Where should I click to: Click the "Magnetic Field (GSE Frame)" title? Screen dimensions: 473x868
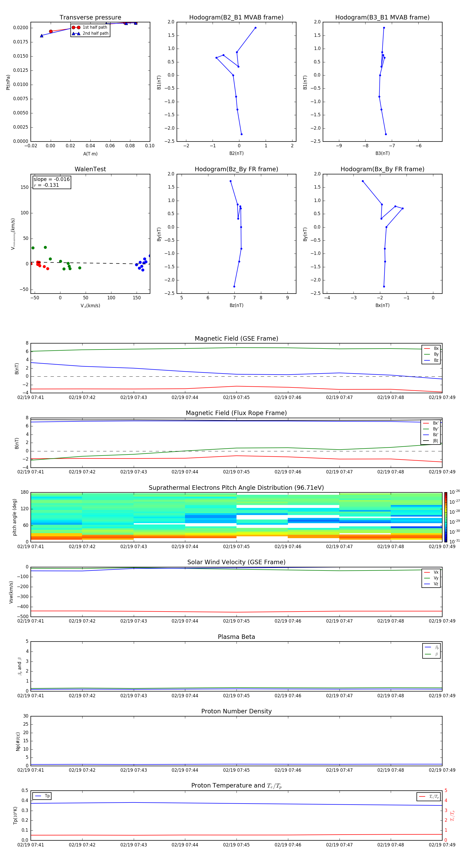click(236, 339)
